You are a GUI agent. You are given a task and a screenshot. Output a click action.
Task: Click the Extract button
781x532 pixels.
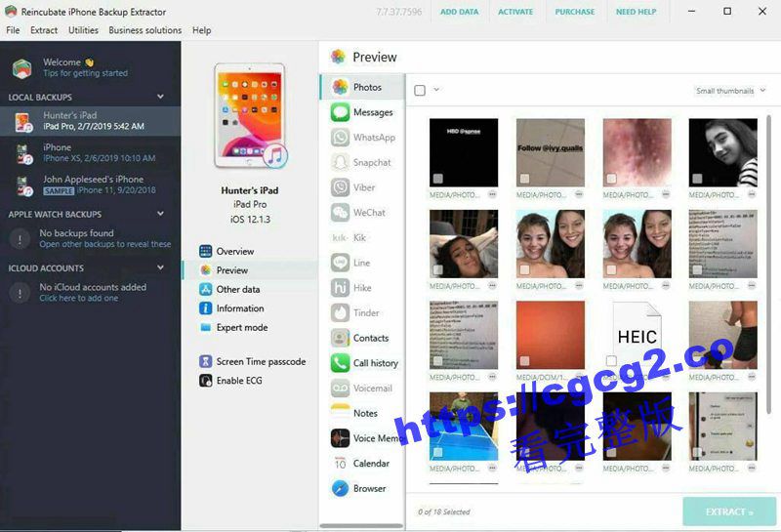(x=729, y=512)
